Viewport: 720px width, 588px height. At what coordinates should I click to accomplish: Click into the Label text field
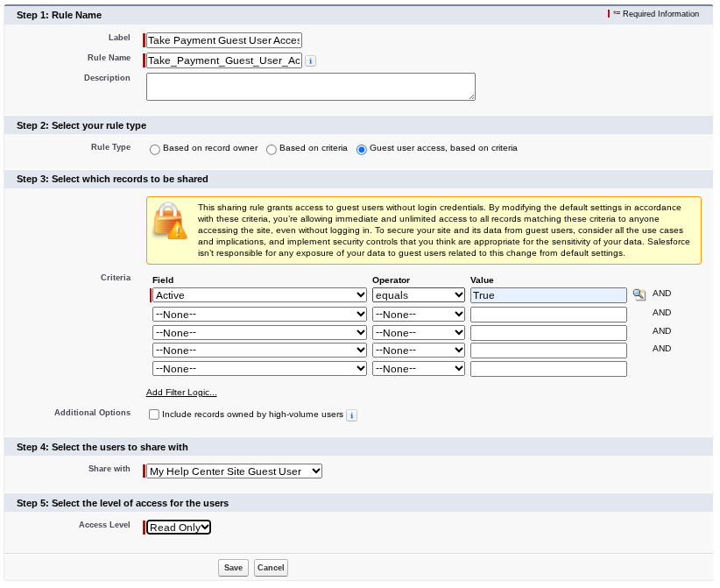[x=224, y=40]
